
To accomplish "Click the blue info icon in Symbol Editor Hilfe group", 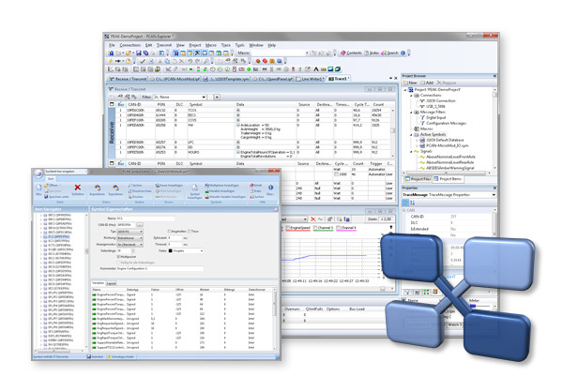I will [271, 188].
